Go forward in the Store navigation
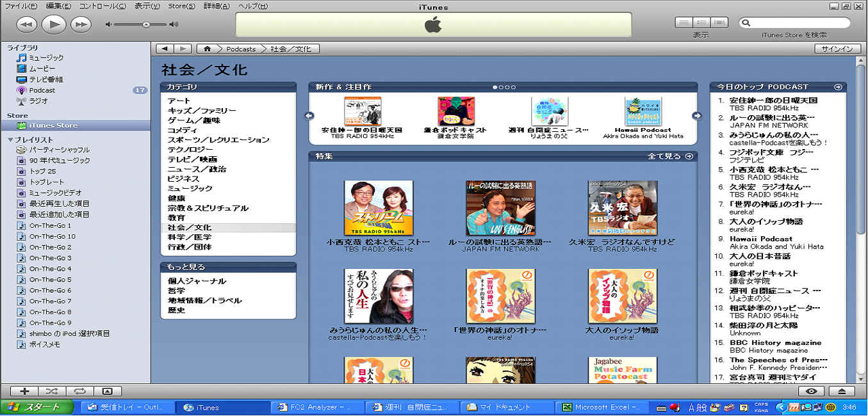 pyautogui.click(x=183, y=49)
